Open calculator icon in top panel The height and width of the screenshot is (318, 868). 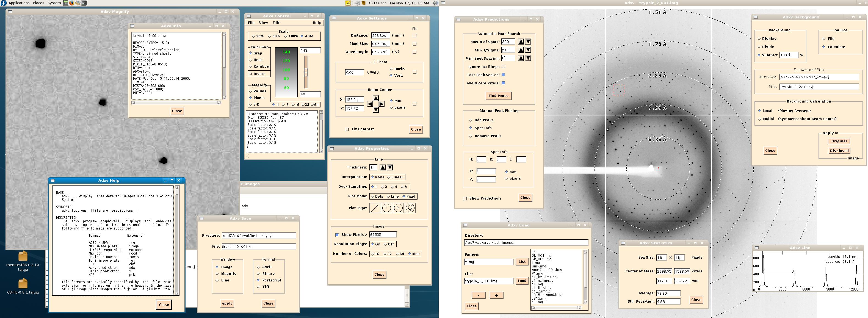[x=66, y=3]
